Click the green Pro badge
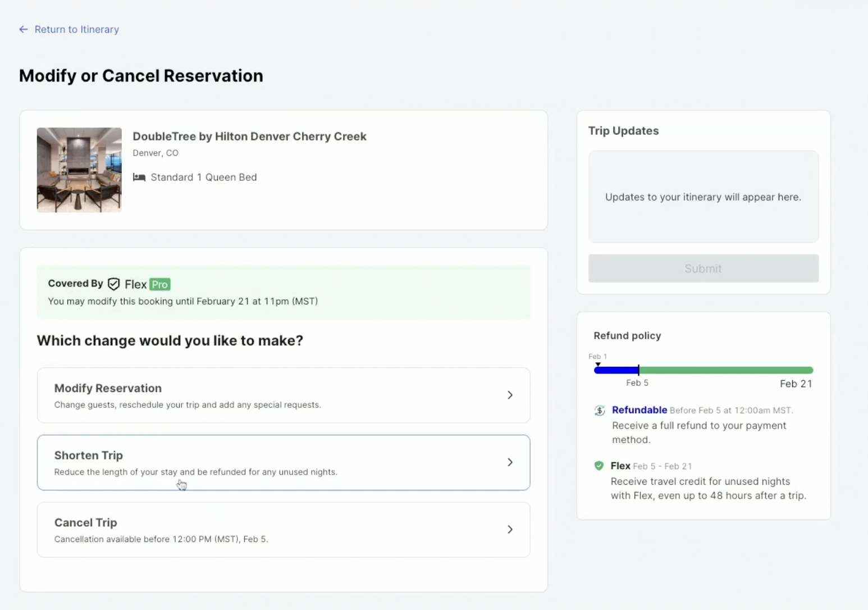This screenshot has height=610, width=868. [160, 284]
